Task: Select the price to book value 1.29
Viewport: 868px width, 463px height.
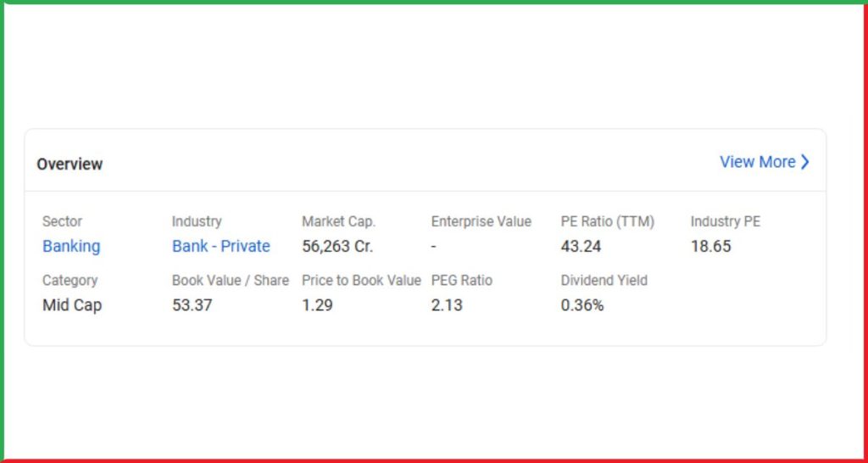Action: 317,305
